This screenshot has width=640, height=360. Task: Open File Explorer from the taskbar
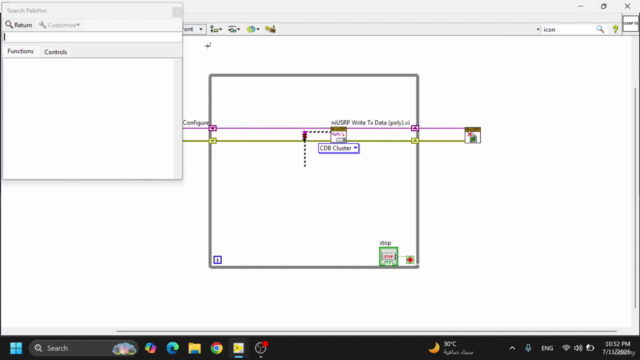coord(195,348)
